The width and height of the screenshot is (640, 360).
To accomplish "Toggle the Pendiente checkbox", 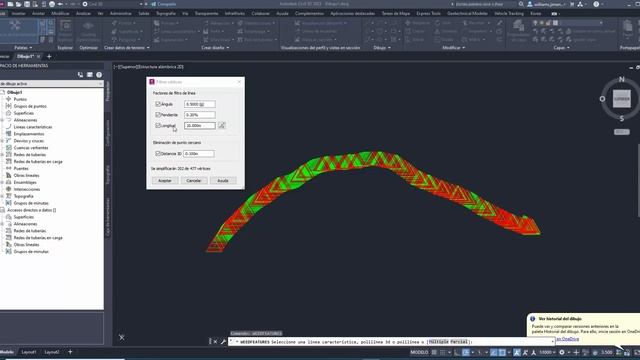I will (158, 115).
